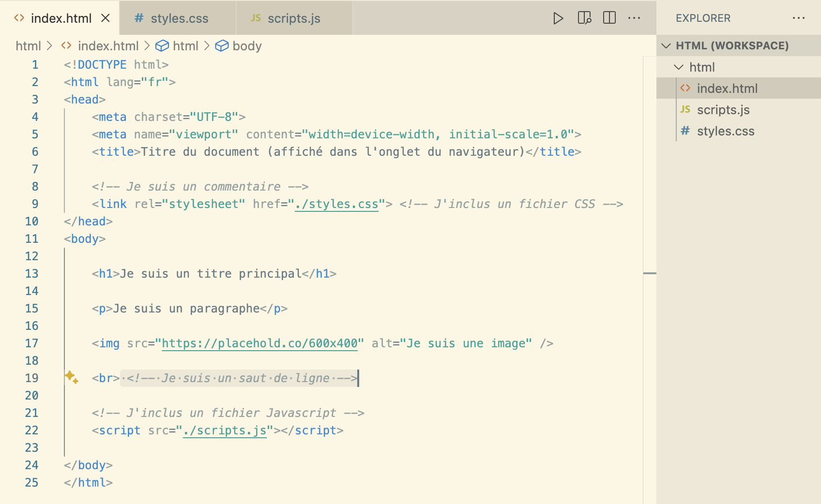821x504 pixels.
Task: Open styles.css from the Explorer tree
Action: point(725,131)
